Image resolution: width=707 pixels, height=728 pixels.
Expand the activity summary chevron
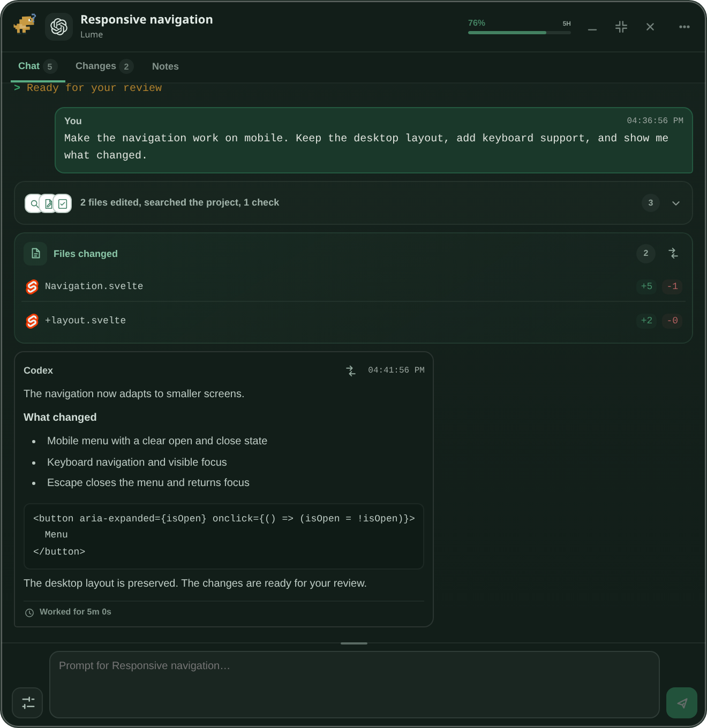click(676, 203)
